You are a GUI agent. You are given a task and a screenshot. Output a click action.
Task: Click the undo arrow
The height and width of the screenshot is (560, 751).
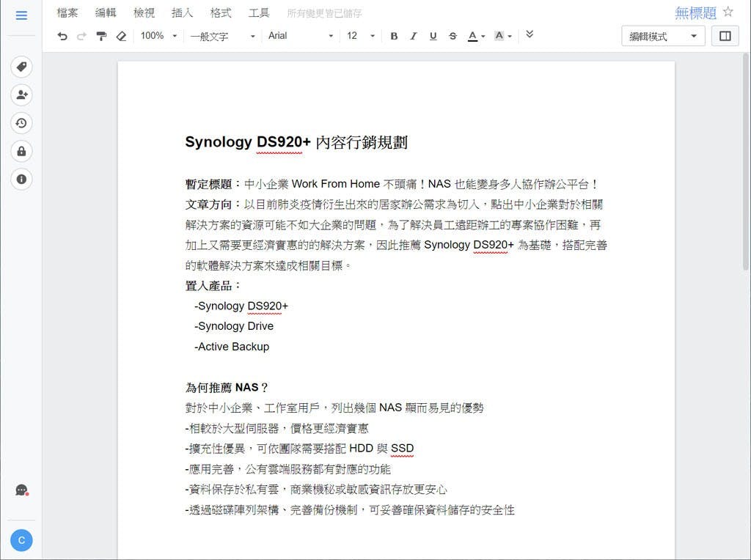point(62,36)
